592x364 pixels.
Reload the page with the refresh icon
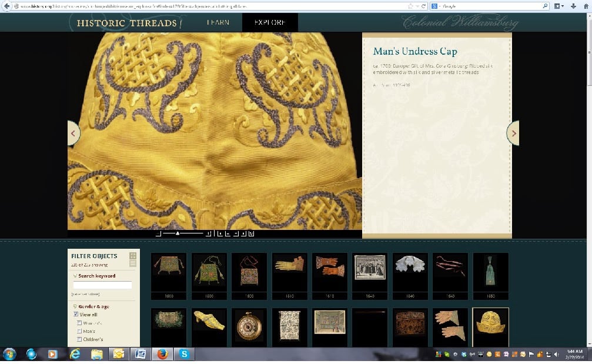point(423,6)
